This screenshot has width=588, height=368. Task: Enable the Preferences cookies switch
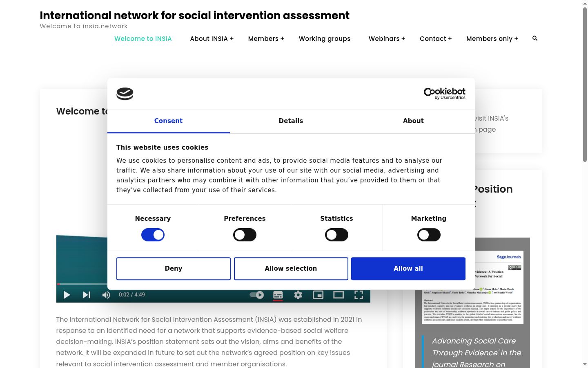[x=245, y=235]
